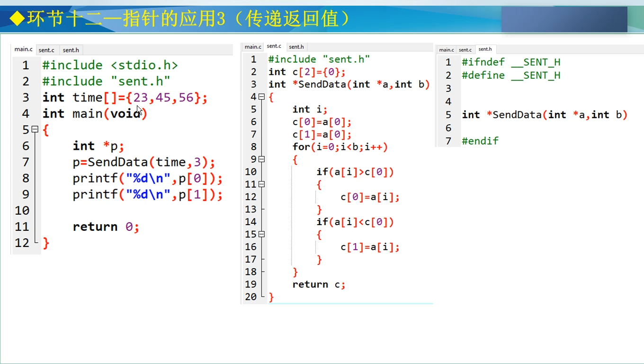Click '#include "sent.h"' on main.c line 2
This screenshot has width=644, height=364.
(106, 82)
